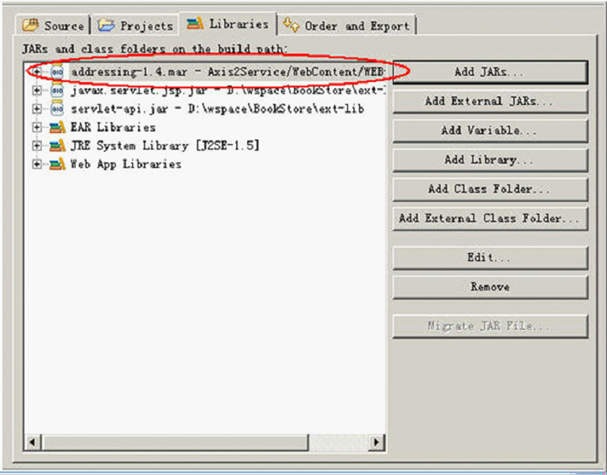Select addressing-1.4.mar row text

pos(228,72)
